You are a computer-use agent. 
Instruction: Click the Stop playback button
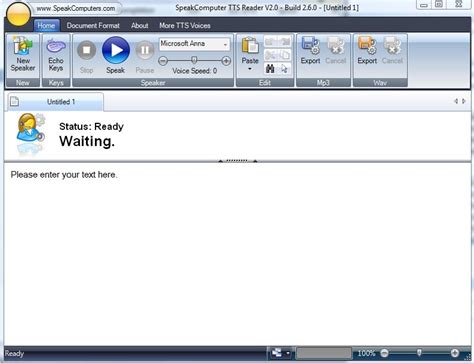86,57
